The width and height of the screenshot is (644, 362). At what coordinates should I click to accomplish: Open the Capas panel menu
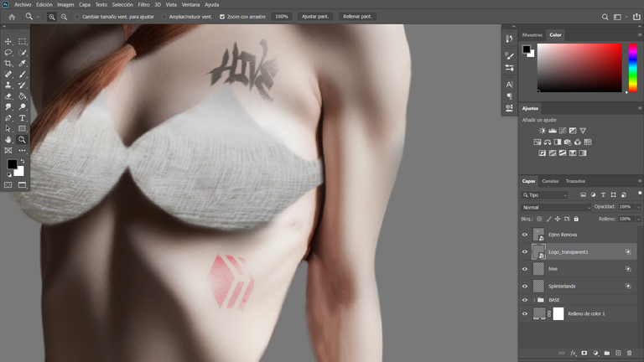tap(640, 181)
